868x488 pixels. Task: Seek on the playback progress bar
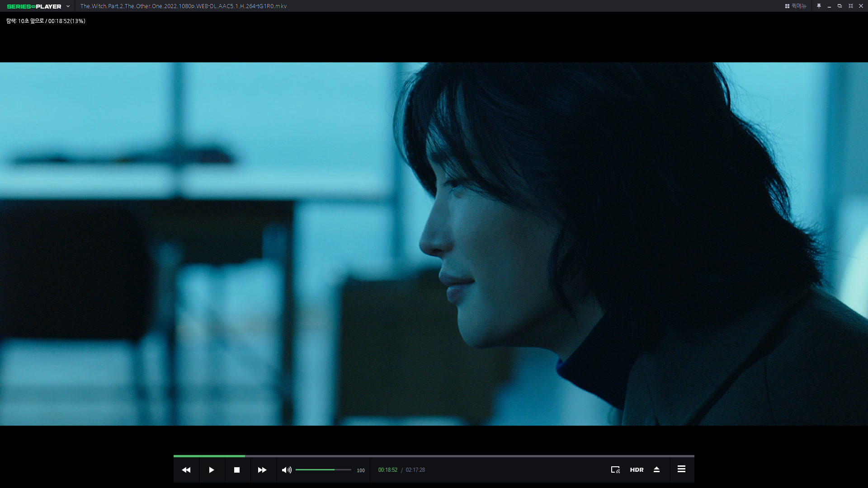[434, 456]
